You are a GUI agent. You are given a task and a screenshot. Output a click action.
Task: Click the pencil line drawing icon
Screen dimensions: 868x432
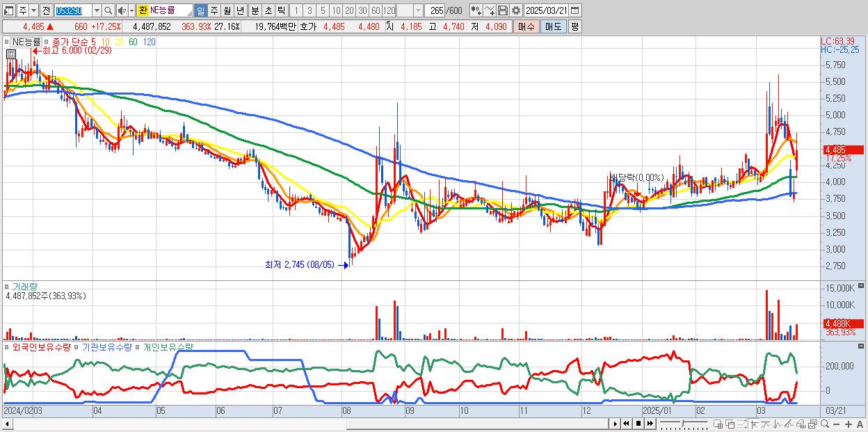(x=789, y=424)
